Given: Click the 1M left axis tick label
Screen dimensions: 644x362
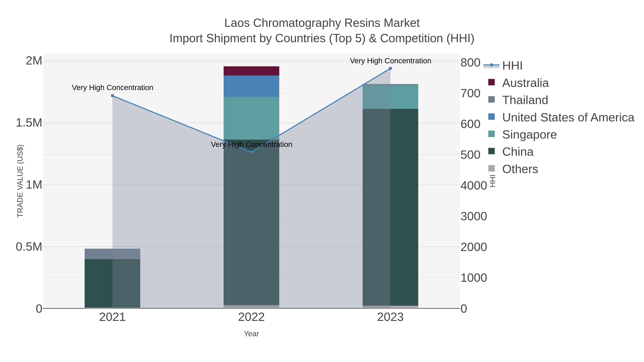Looking at the screenshot, I should pos(34,185).
